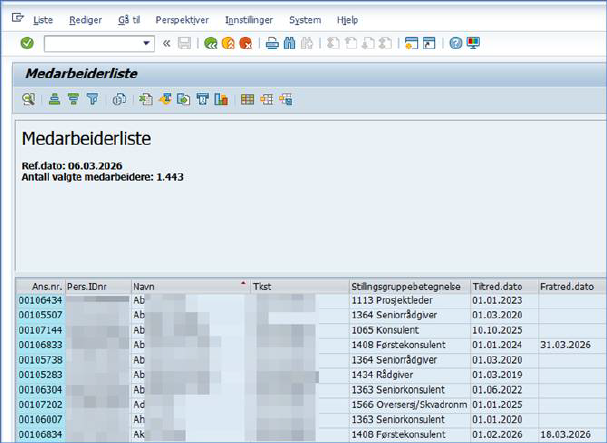Click employee number 00105507
The width and height of the screenshot is (607, 443).
[41, 315]
